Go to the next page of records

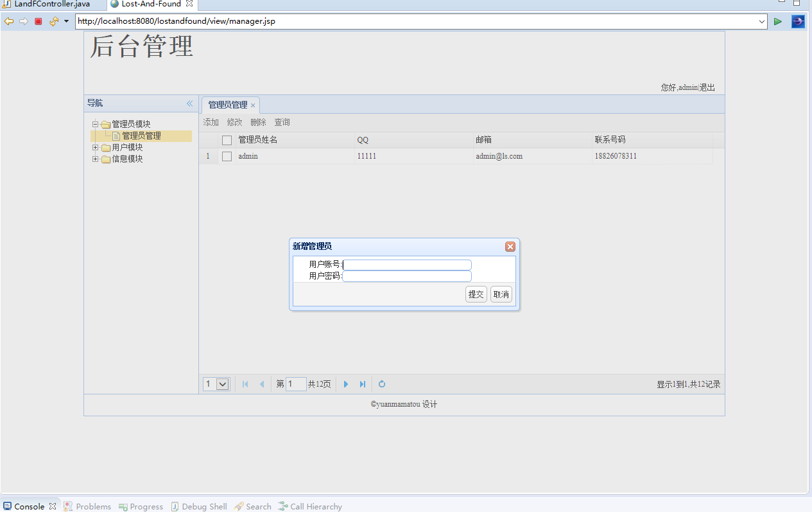coord(346,384)
